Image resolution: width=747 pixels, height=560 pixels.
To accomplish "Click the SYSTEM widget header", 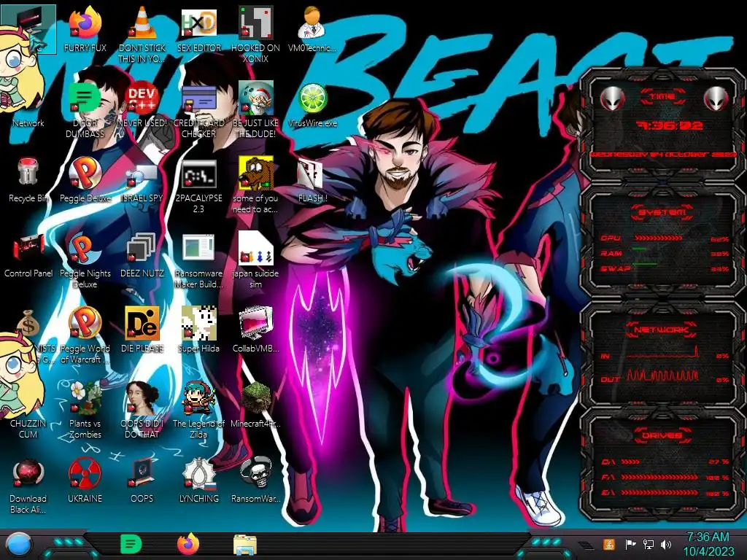I will pos(662,212).
